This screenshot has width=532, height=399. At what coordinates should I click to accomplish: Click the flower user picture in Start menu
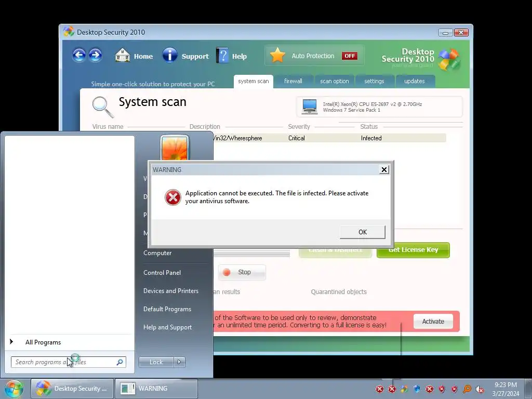[175, 148]
